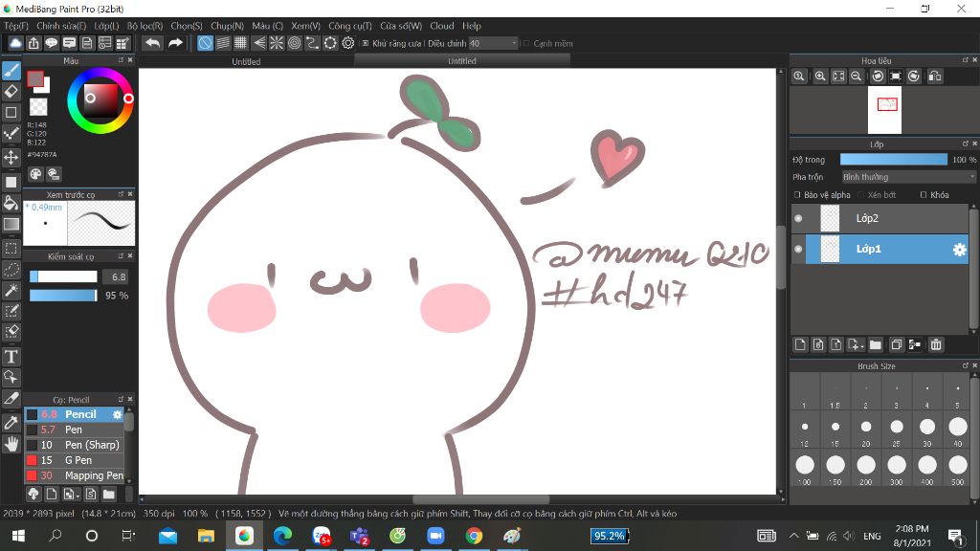The height and width of the screenshot is (551, 980).
Task: Create a new layer
Action: (800, 344)
